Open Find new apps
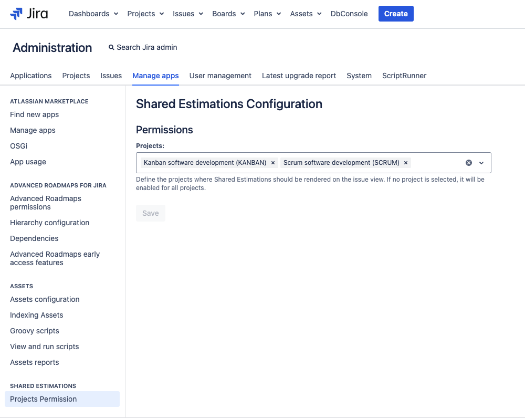525x420 pixels. (34, 114)
